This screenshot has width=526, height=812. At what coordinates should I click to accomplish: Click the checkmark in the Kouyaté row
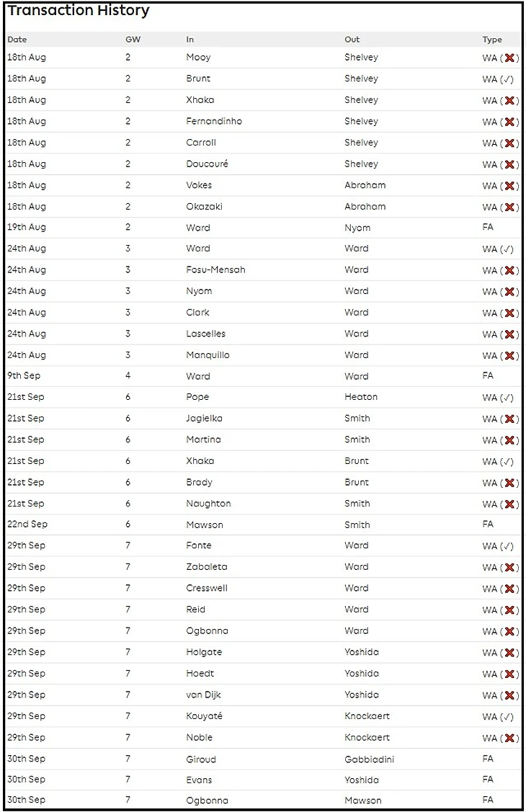click(507, 717)
